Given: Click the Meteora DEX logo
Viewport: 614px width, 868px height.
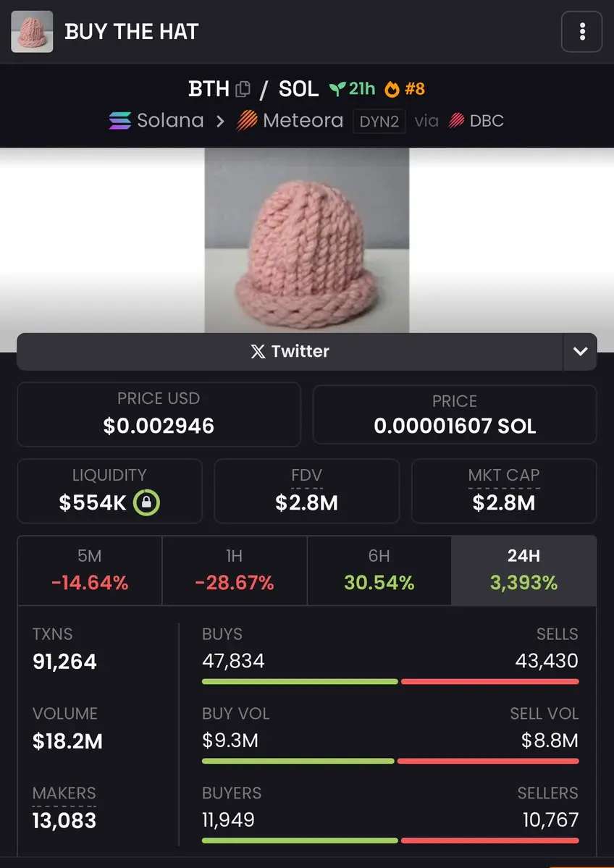Looking at the screenshot, I should 246,121.
